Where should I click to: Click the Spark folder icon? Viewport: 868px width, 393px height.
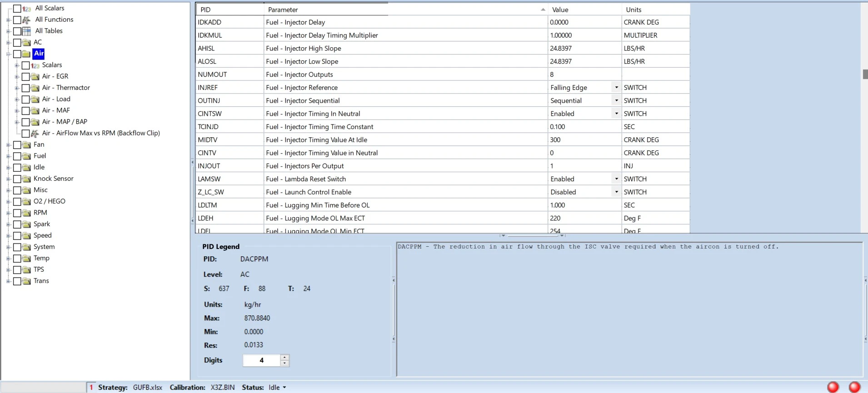pos(27,224)
